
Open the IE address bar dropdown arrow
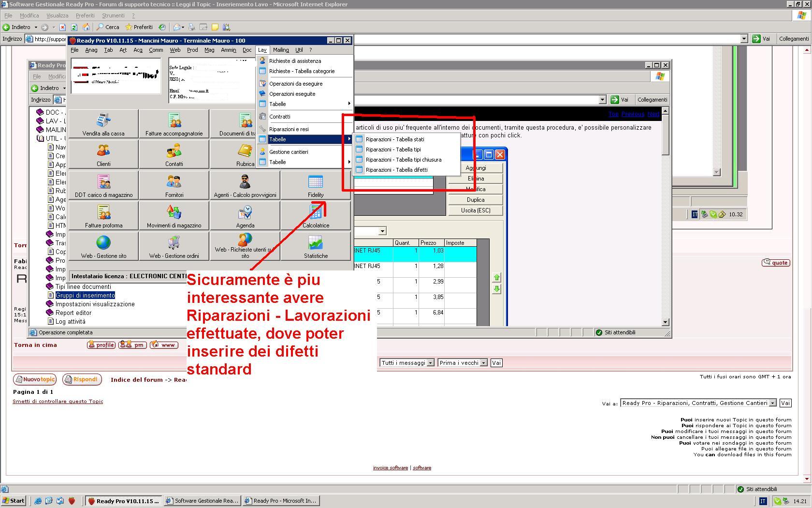tap(744, 39)
